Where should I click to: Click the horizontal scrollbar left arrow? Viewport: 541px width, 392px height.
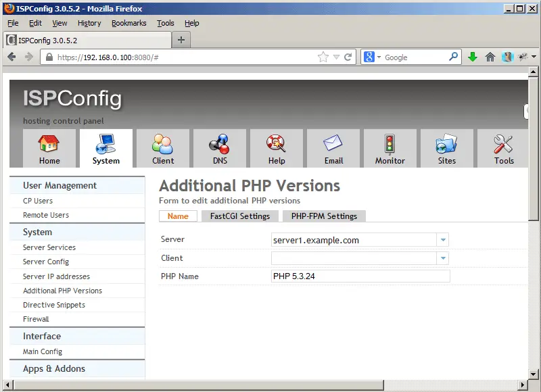[x=7, y=385]
